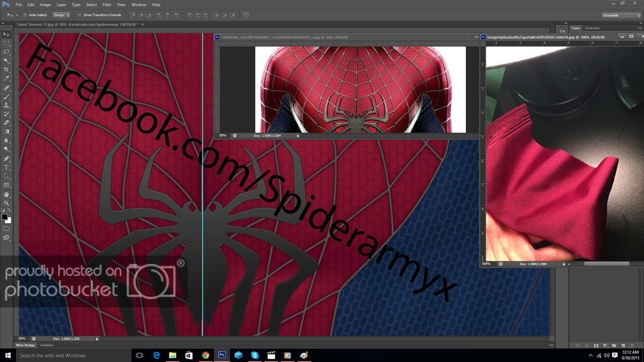Click the Align Top Edges icon

(x=132, y=15)
